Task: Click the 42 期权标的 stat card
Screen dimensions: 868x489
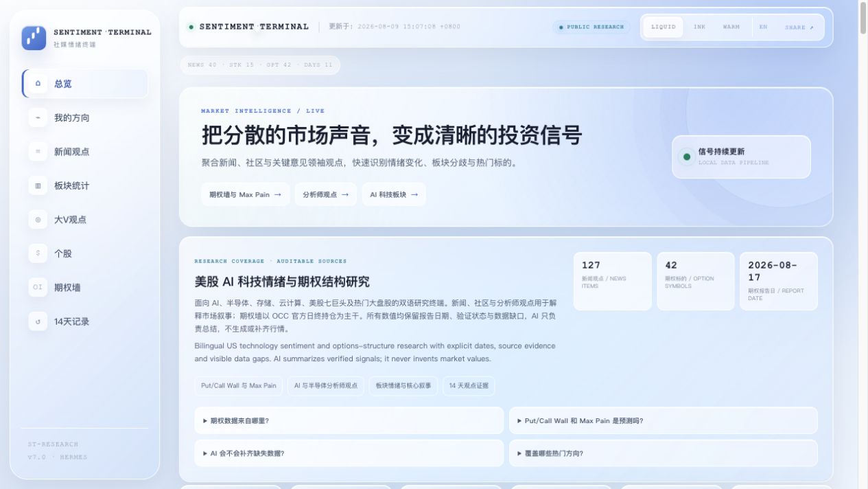Action: [x=695, y=281]
